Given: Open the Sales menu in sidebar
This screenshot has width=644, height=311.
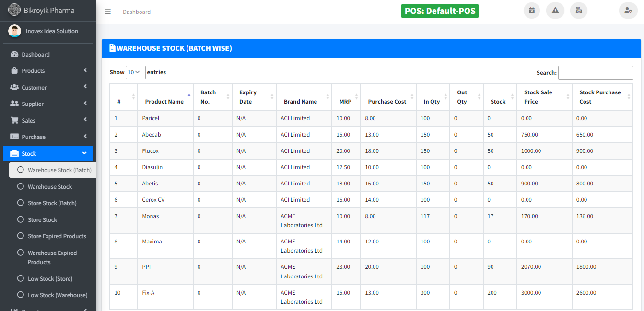Looking at the screenshot, I should click(x=48, y=120).
